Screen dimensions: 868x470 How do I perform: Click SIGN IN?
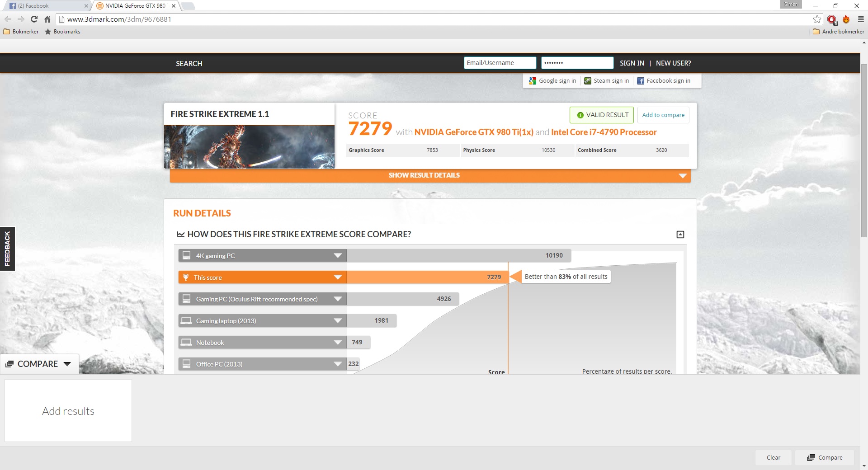point(632,63)
